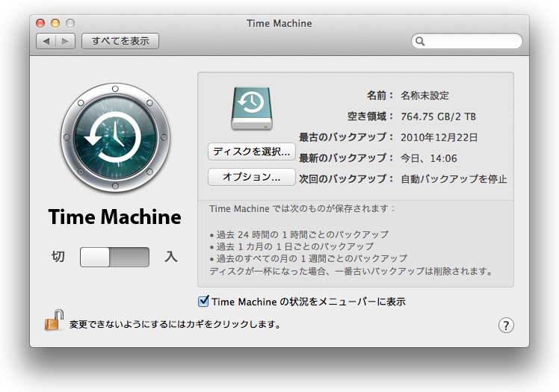Zoom the window with the green button
559x392 pixels.
point(70,24)
